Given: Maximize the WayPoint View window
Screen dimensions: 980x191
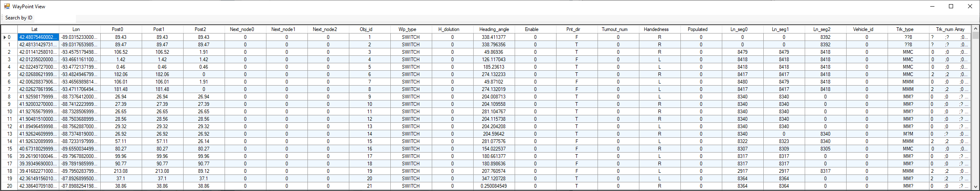Looking at the screenshot, I should [x=951, y=6].
